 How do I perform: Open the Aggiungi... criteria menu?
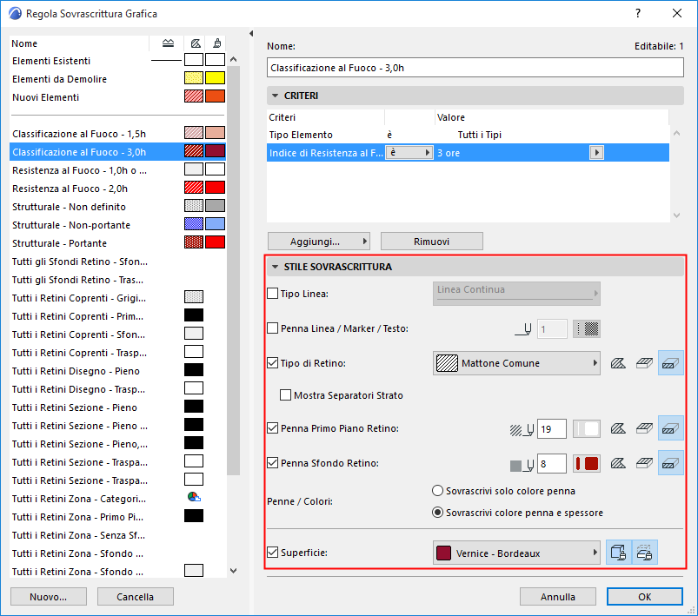318,242
